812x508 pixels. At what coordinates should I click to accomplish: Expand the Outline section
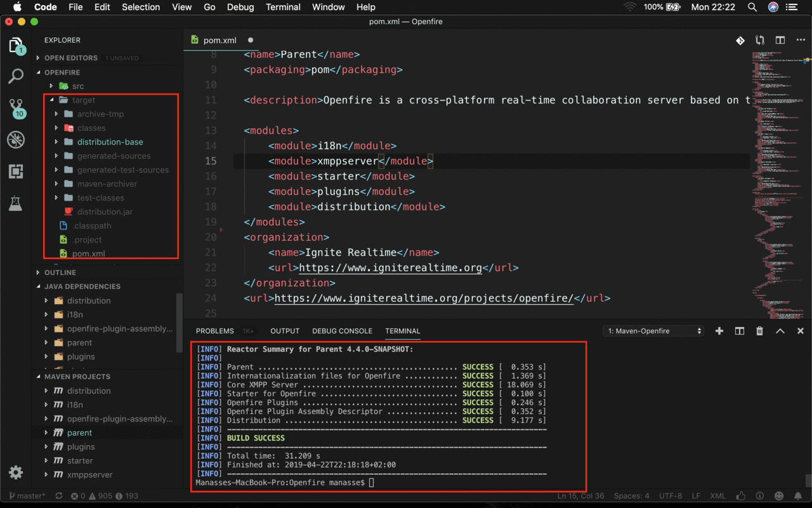pos(60,272)
